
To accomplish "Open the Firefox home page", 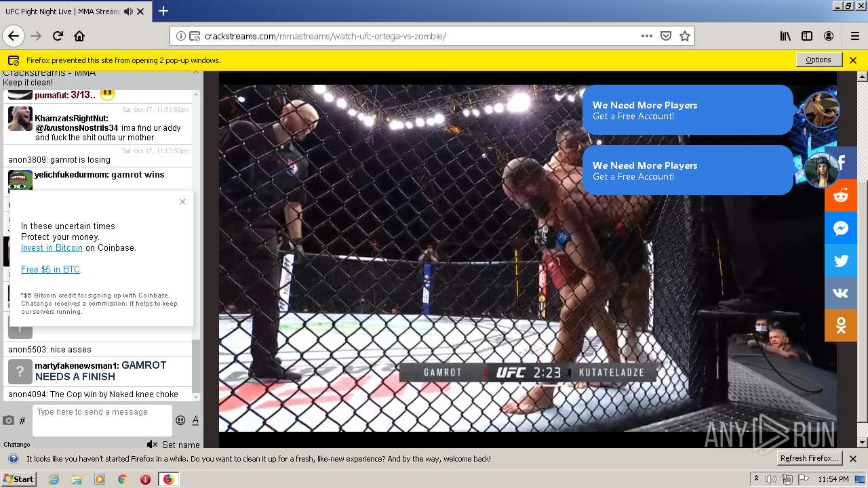I will pos(79,36).
